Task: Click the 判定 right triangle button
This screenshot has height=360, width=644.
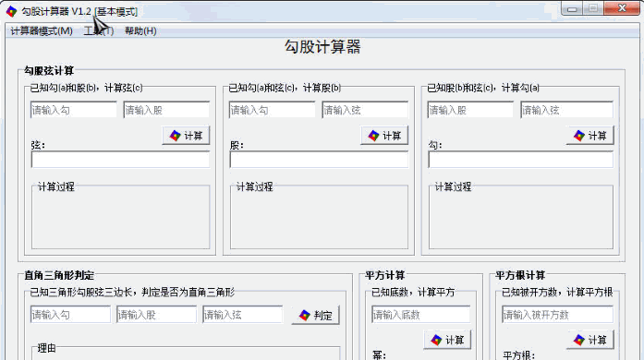Action: (315, 316)
